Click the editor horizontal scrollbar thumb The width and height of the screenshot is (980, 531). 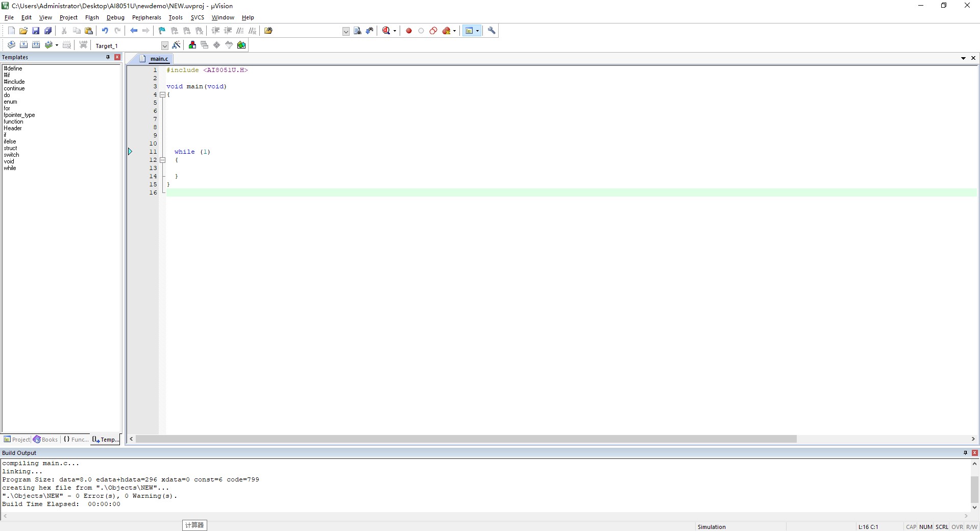466,439
